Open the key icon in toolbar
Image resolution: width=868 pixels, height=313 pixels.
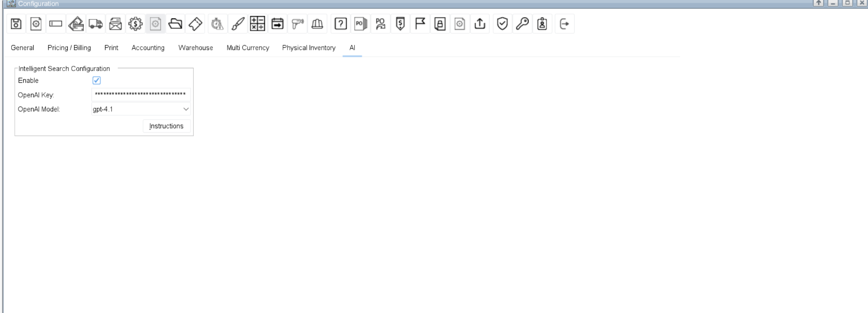tap(522, 24)
